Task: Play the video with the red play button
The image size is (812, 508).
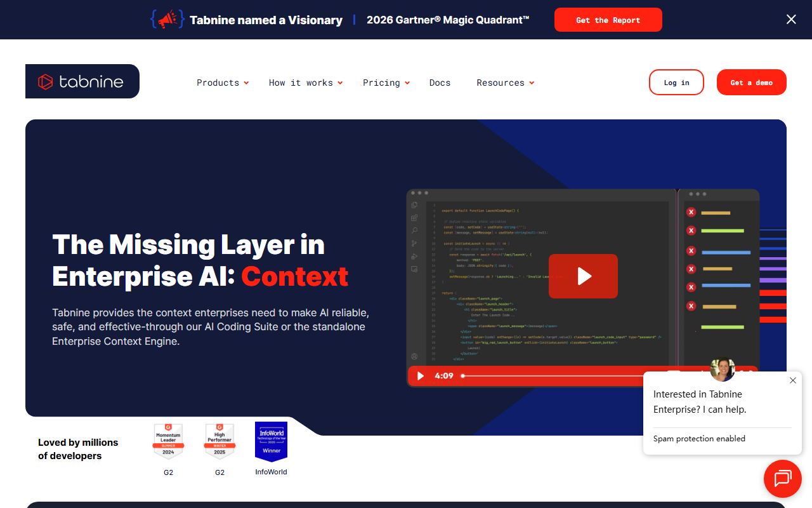Action: [583, 276]
